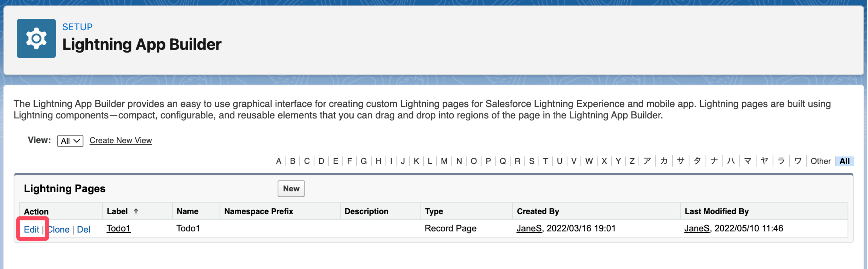Screen dimensions: 868x269
Task: Filter list by kana ヤ
Action: coord(764,161)
